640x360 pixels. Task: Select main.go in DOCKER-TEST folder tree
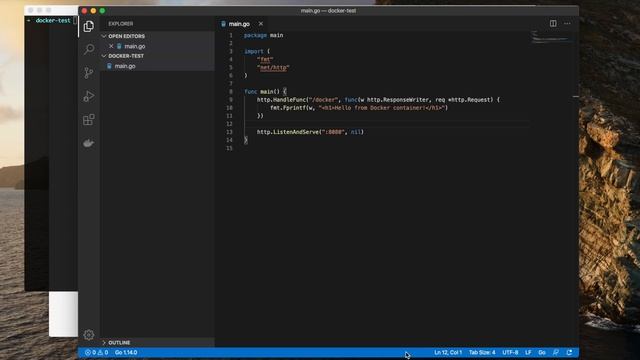tap(125, 66)
